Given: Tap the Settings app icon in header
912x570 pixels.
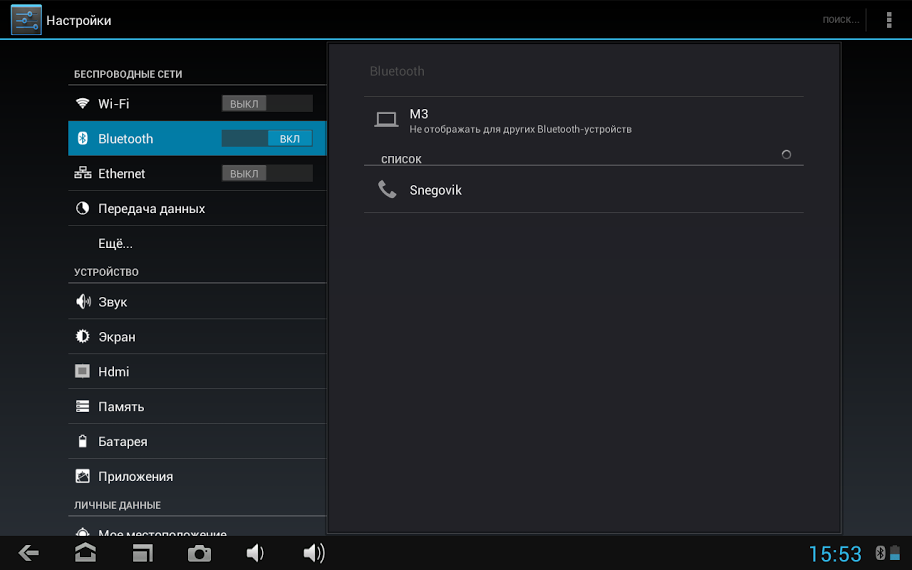Looking at the screenshot, I should pos(26,20).
